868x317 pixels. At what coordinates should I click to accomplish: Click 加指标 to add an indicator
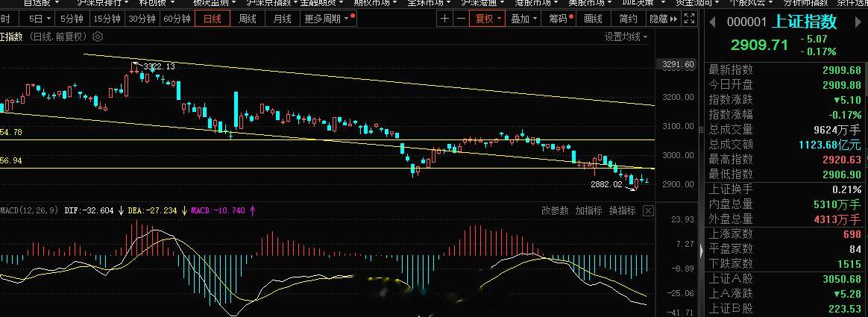tap(588, 211)
